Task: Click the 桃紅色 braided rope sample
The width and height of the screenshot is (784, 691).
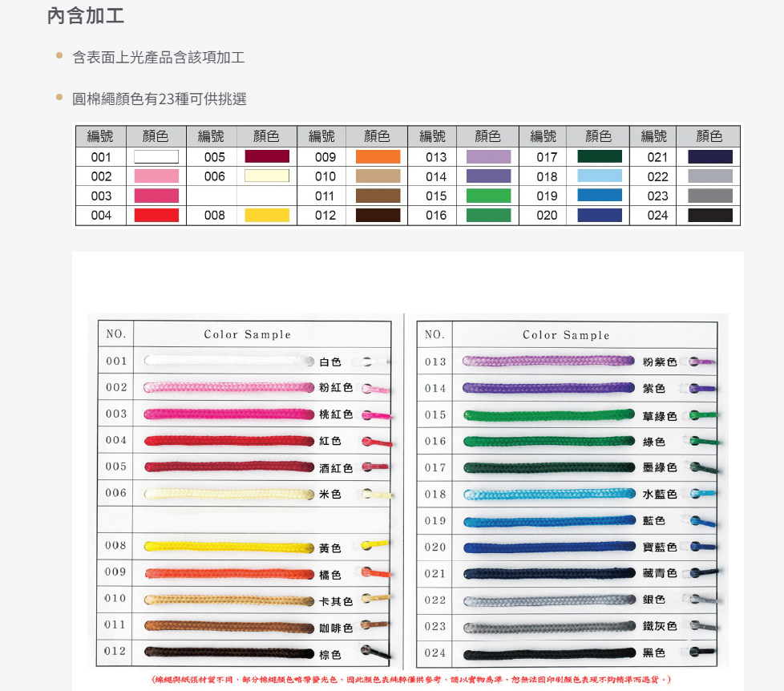Action: click(x=228, y=414)
